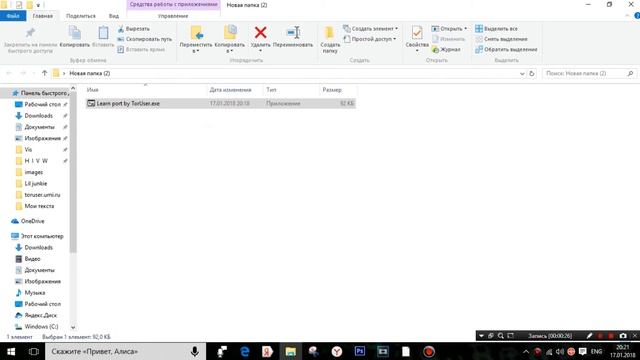Open the Открыть dropdown in ribbon
This screenshot has height=360, width=640.
449,29
